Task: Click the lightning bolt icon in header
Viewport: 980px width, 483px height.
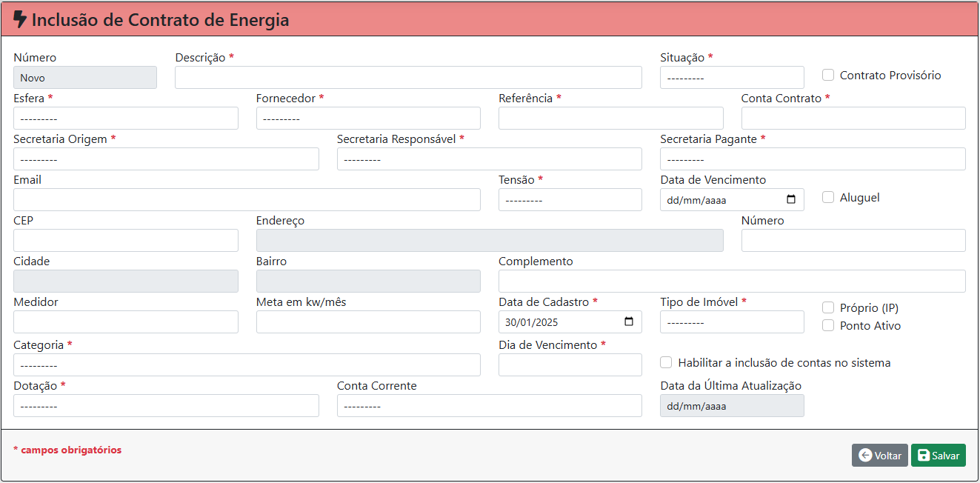Action: click(x=21, y=19)
